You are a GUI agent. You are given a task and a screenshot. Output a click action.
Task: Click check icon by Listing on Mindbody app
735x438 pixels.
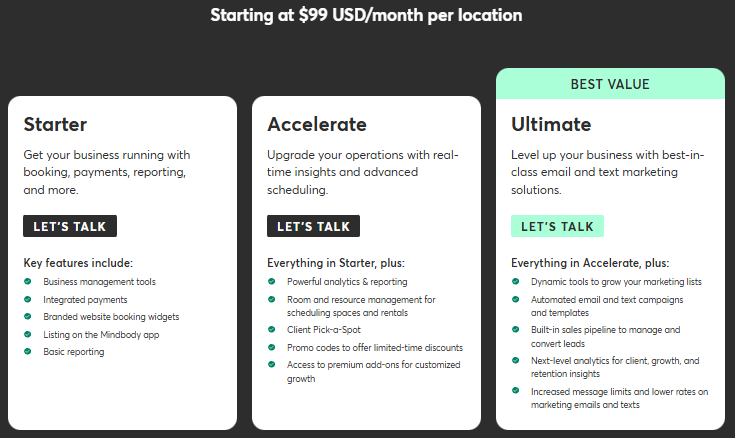pos(28,334)
